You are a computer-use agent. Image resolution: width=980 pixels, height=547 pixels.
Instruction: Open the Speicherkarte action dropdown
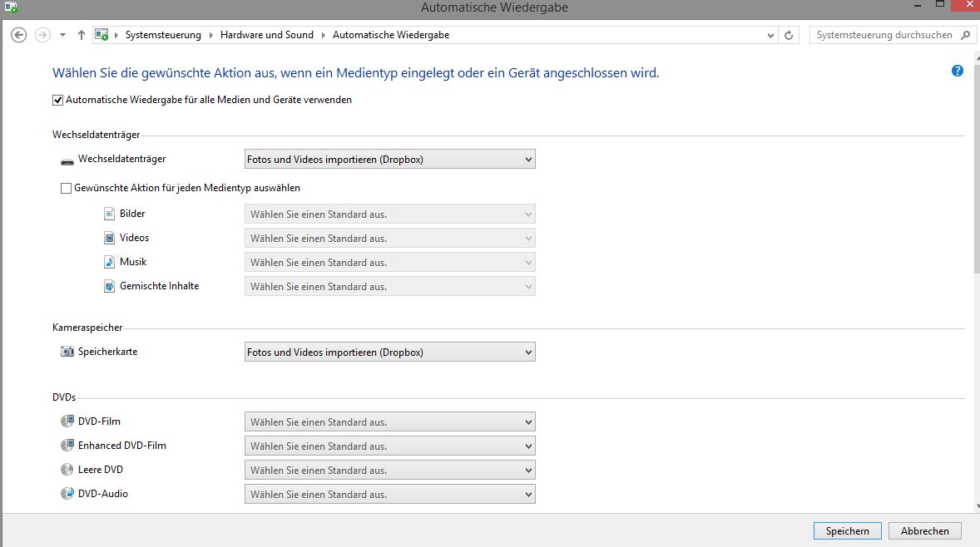pos(389,352)
